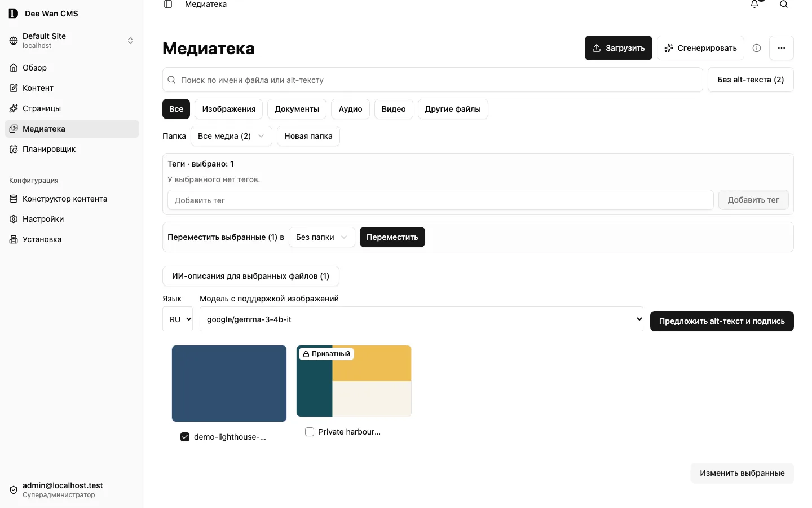Open the search magnifier in top bar

point(784,4)
